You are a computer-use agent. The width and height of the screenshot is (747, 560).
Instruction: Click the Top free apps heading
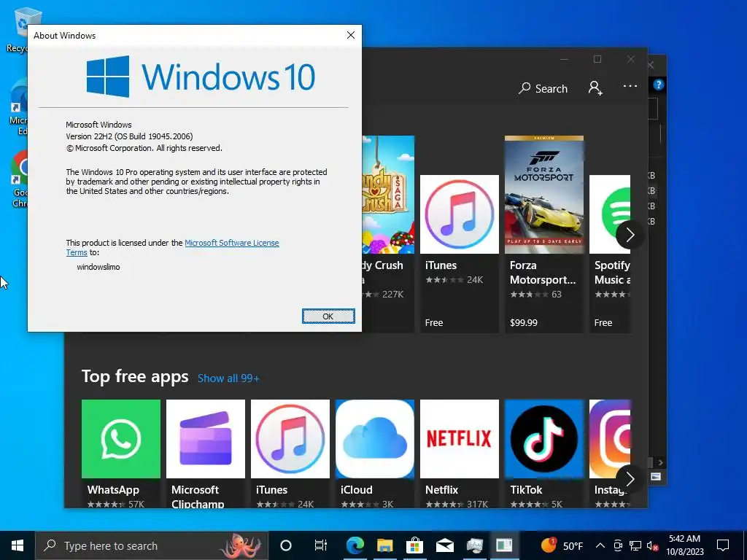tap(135, 376)
